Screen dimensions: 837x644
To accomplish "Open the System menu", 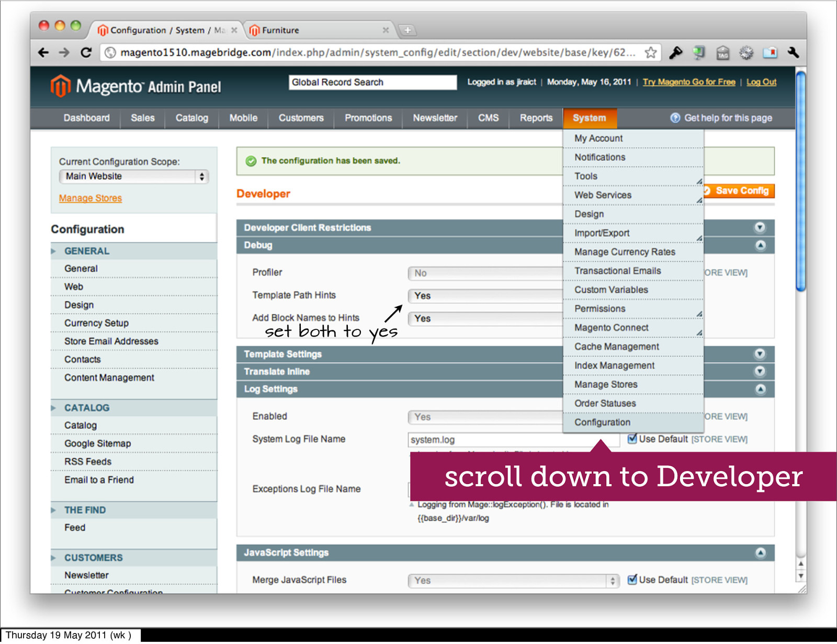I will click(x=590, y=118).
